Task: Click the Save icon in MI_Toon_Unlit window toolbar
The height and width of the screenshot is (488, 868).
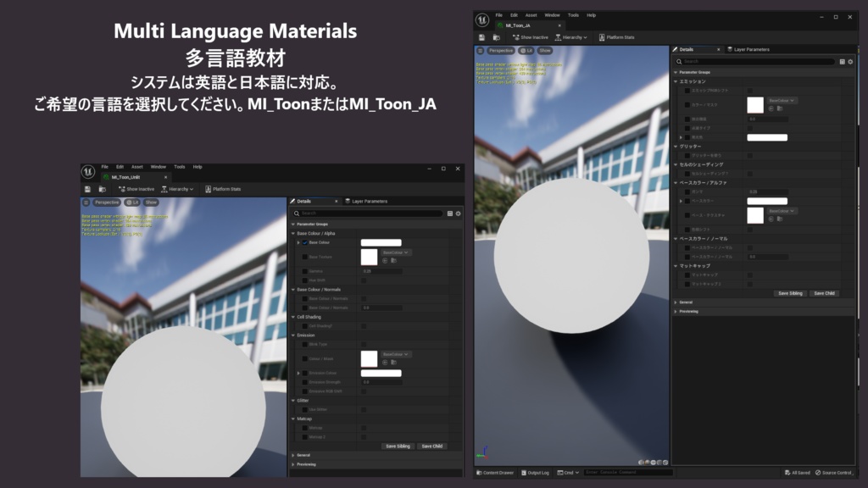Action: tap(87, 189)
